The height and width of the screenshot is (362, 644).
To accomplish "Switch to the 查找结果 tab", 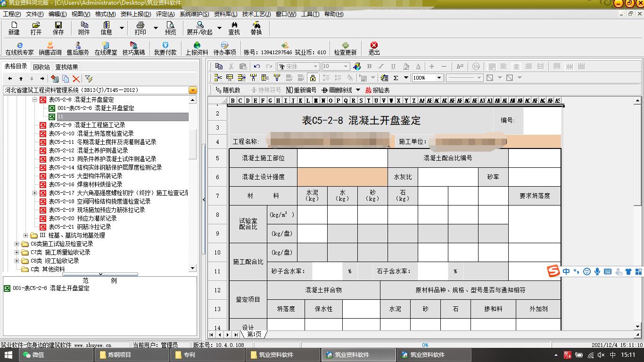I will (x=67, y=67).
